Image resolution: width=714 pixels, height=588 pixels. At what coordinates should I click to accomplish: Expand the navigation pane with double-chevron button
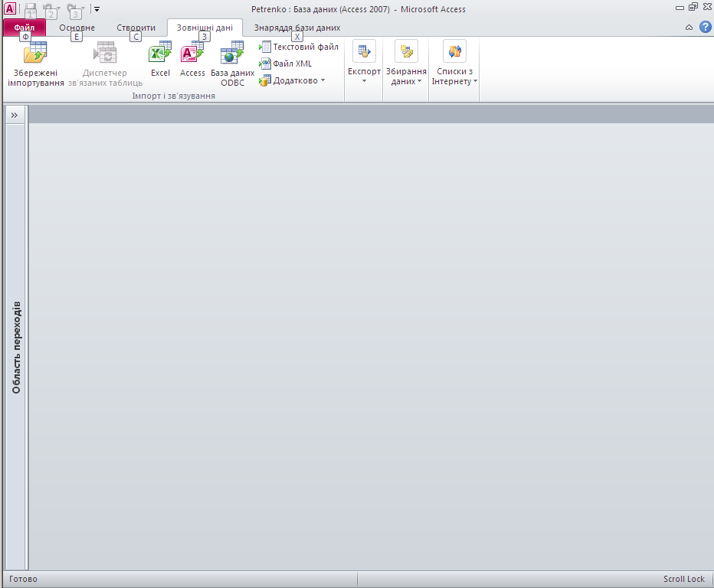(x=15, y=115)
